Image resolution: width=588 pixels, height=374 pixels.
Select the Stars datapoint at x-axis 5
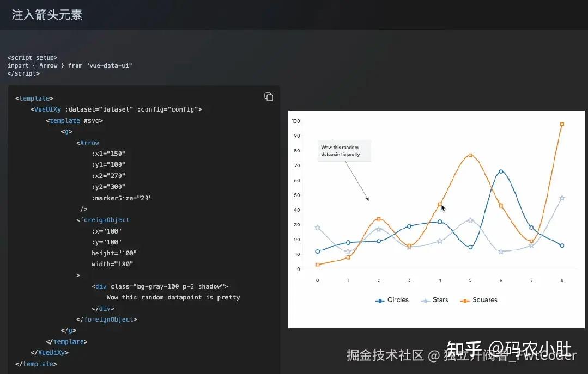click(x=470, y=220)
